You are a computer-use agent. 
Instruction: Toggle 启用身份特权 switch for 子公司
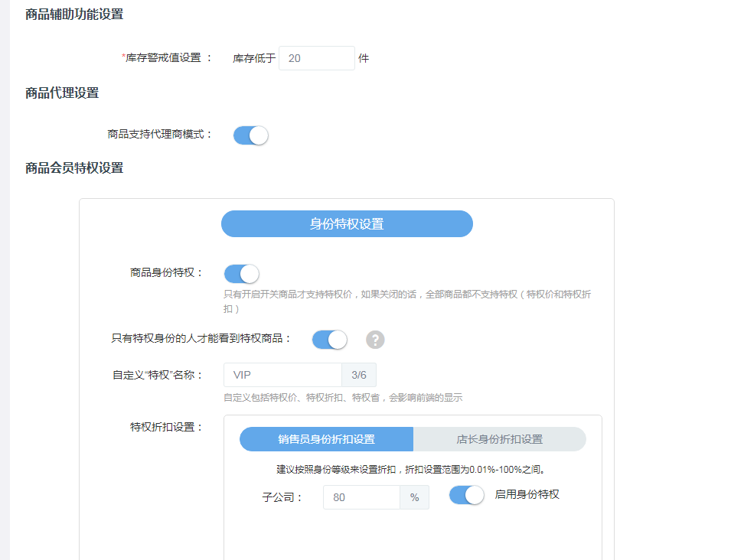point(467,495)
